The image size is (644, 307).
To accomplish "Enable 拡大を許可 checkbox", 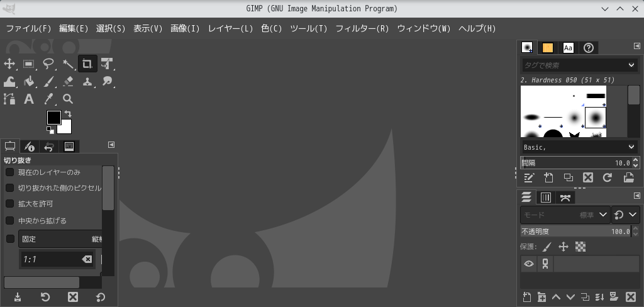I will point(9,204).
